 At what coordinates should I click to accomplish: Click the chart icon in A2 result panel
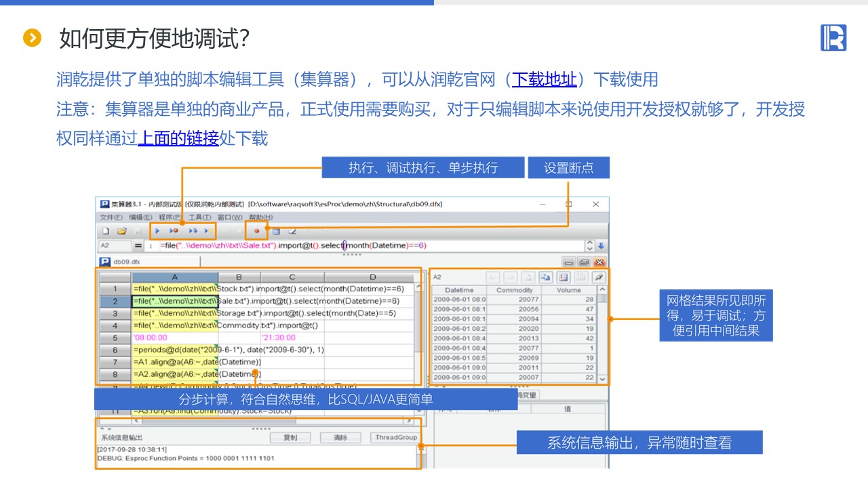tap(580, 277)
